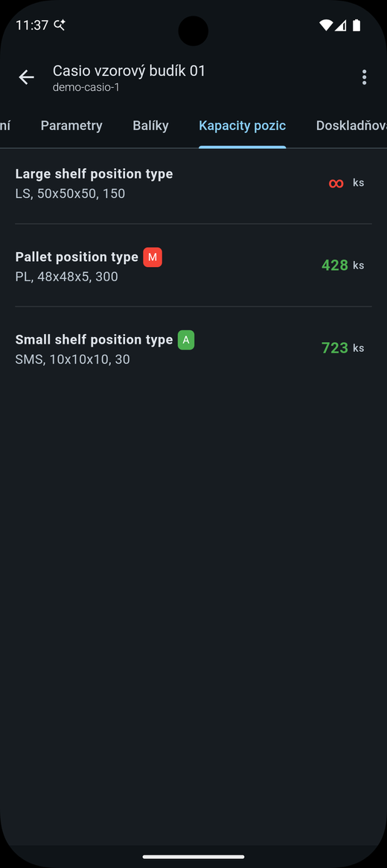Switch to the Balíky tab
Screen dimensions: 387x868
150,126
